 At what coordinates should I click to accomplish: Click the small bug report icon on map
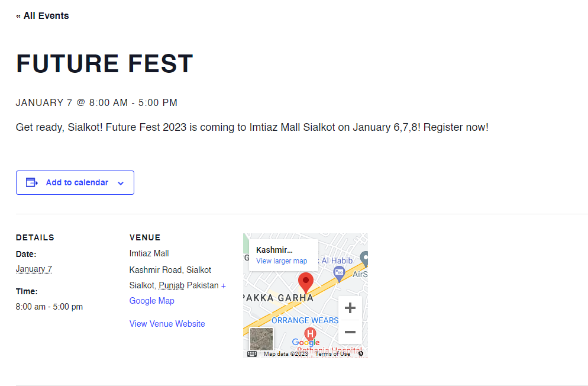click(x=361, y=354)
